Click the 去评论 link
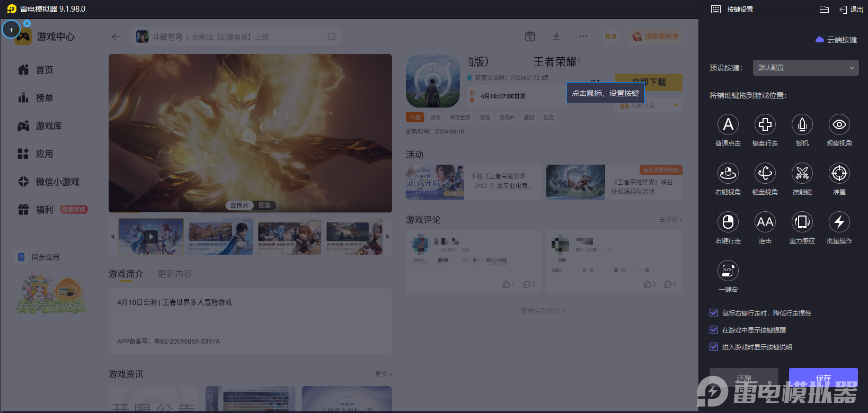This screenshot has width=868, height=413. click(x=671, y=219)
